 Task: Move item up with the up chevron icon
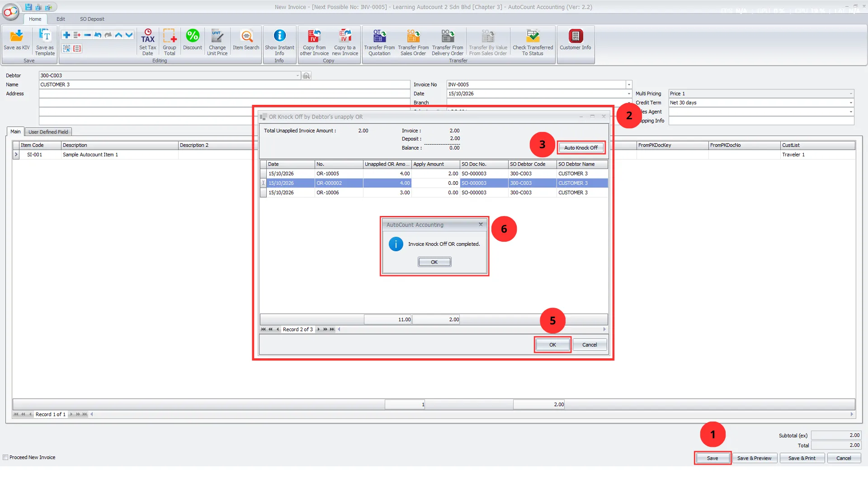pyautogui.click(x=118, y=35)
